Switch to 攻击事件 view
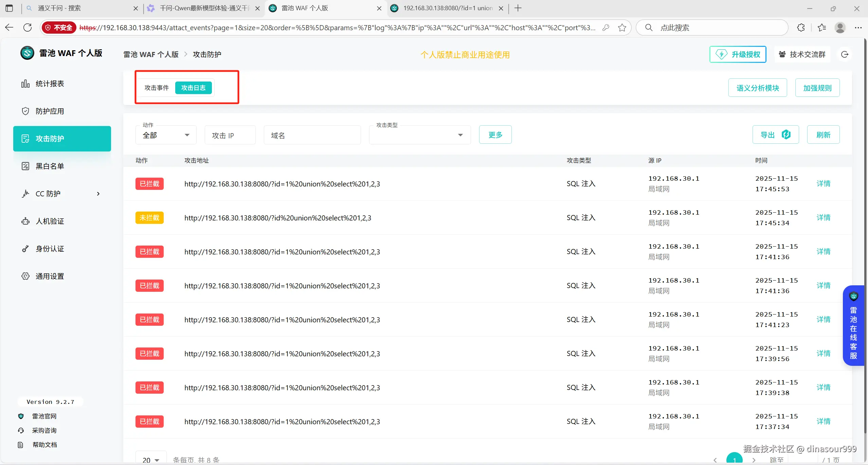This screenshot has height=465, width=868. [x=157, y=88]
